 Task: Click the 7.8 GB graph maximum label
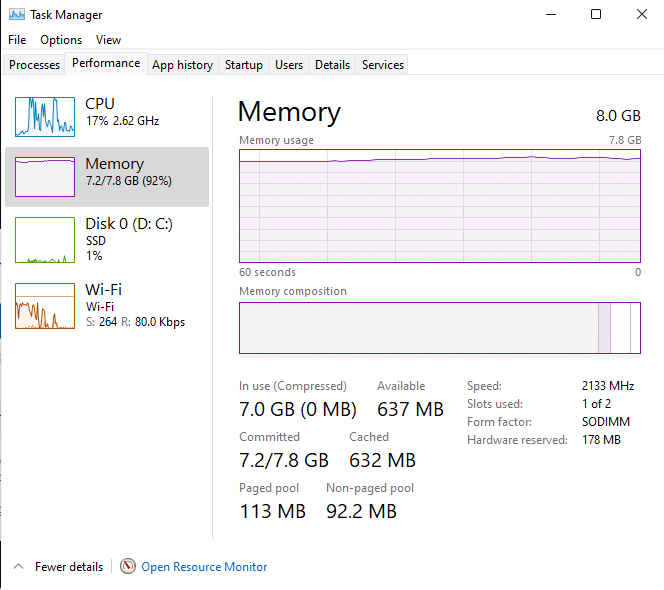click(x=625, y=140)
